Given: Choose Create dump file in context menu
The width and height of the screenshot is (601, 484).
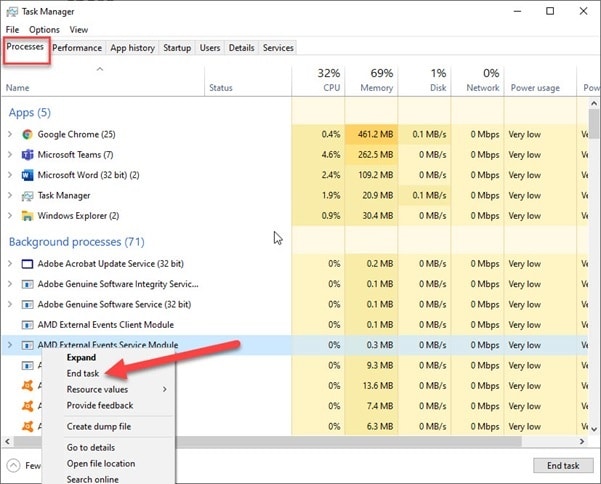Looking at the screenshot, I should [x=99, y=427].
